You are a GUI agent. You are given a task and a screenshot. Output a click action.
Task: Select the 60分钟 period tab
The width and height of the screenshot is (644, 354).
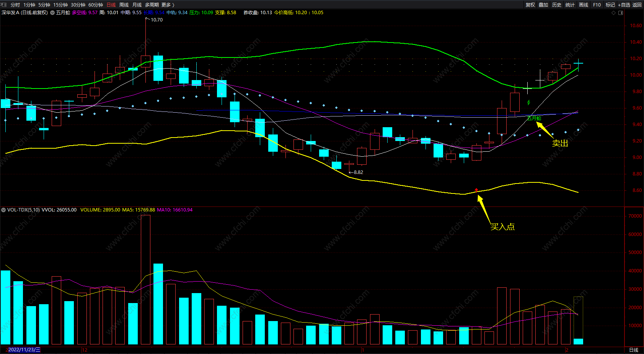click(x=96, y=5)
